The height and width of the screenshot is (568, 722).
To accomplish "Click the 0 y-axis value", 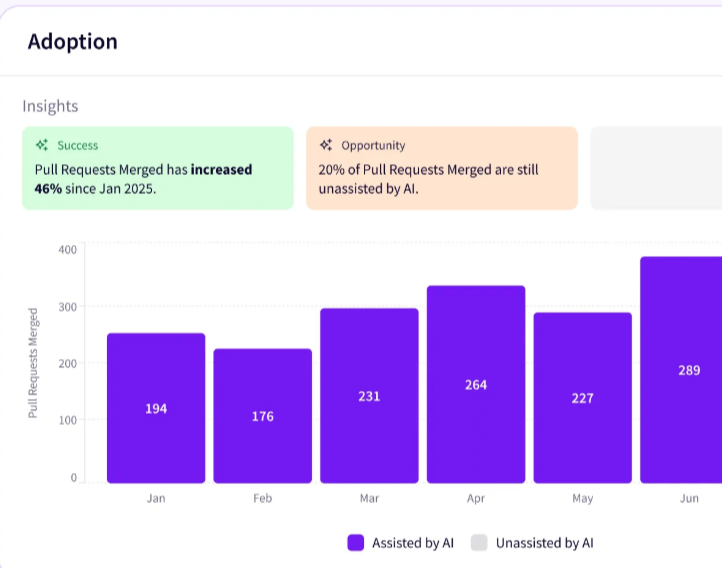I will [74, 477].
